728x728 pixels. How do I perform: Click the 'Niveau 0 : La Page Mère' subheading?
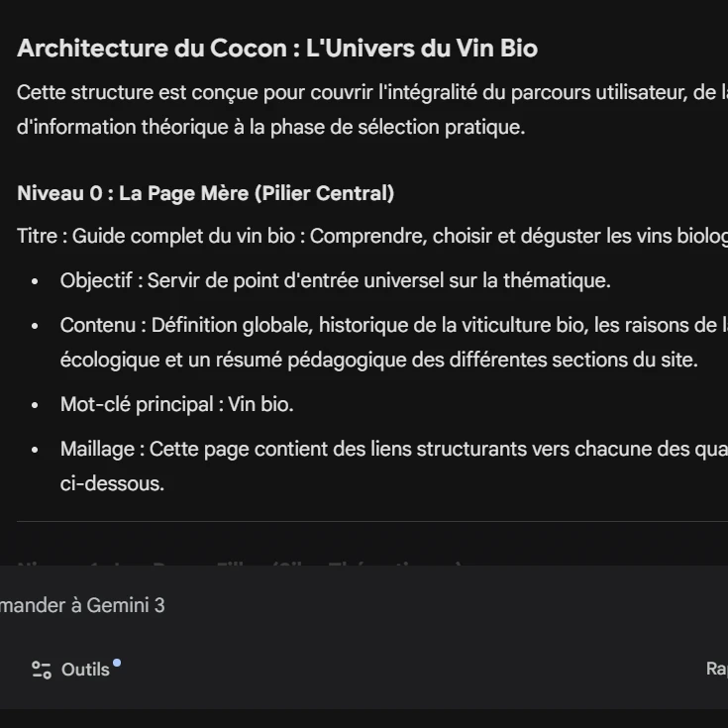205,193
